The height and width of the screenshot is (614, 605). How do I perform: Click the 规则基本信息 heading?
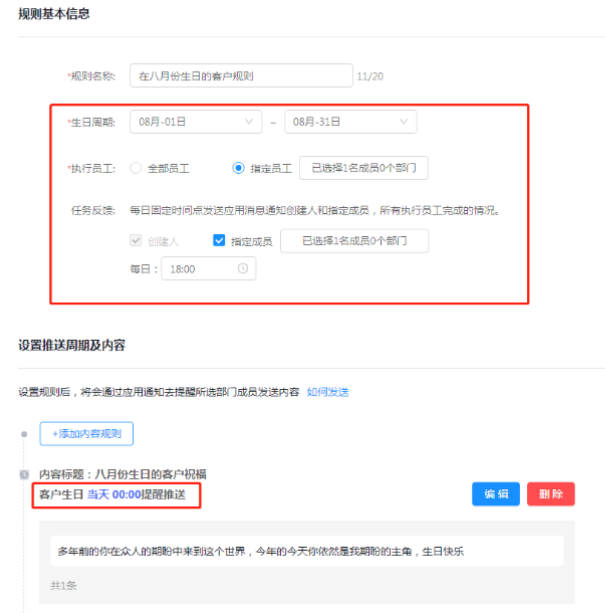[54, 14]
